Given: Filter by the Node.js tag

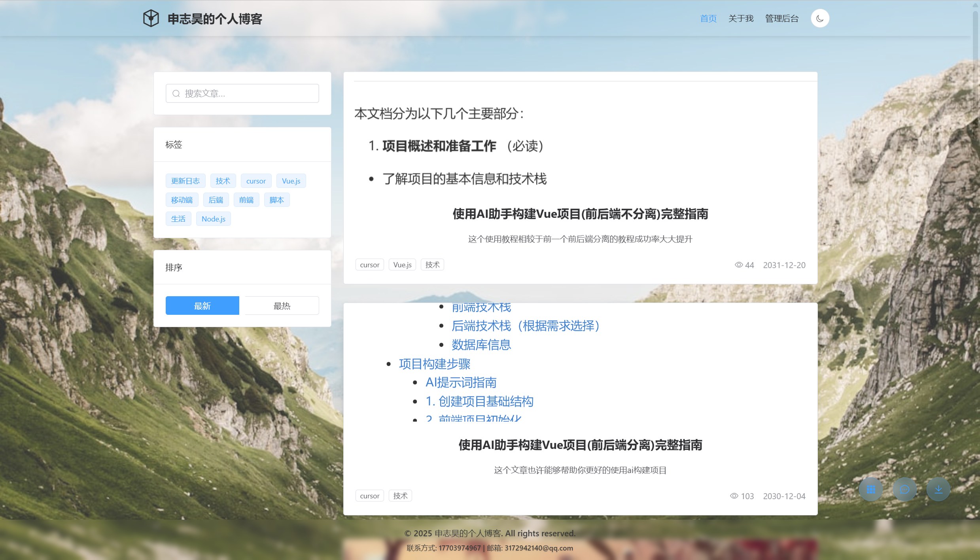Looking at the screenshot, I should click(x=213, y=219).
